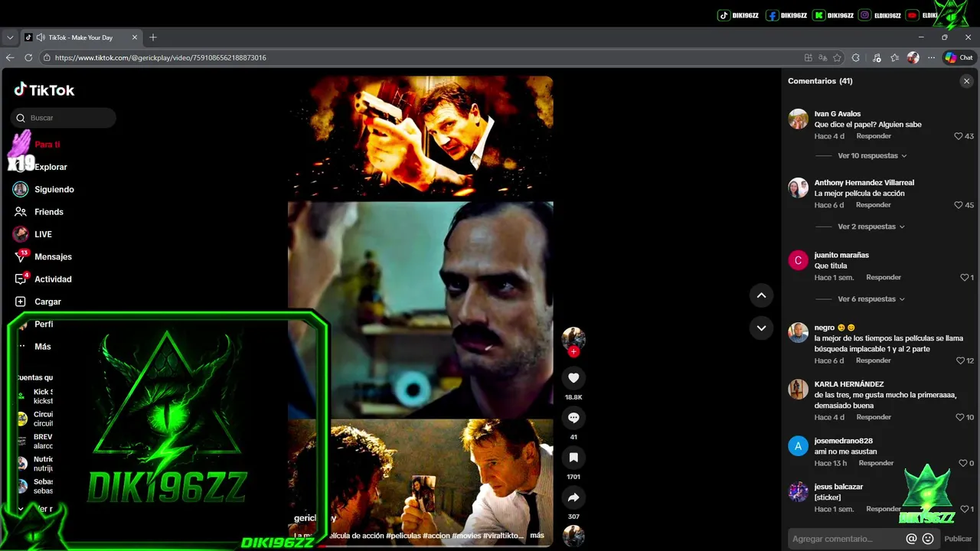980x551 pixels.
Task: Reply to Anthony Hernandez Villarreal's comment
Action: [x=874, y=205]
